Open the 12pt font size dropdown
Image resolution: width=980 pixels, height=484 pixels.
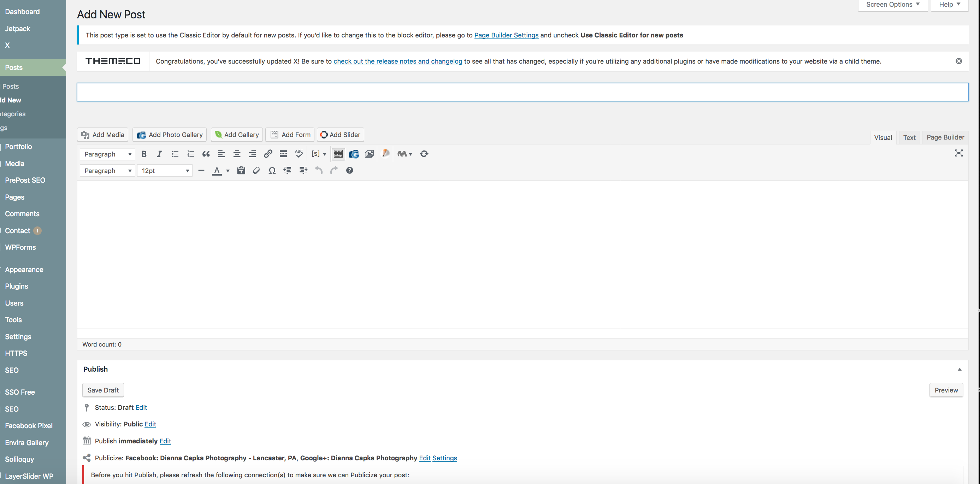tap(165, 171)
